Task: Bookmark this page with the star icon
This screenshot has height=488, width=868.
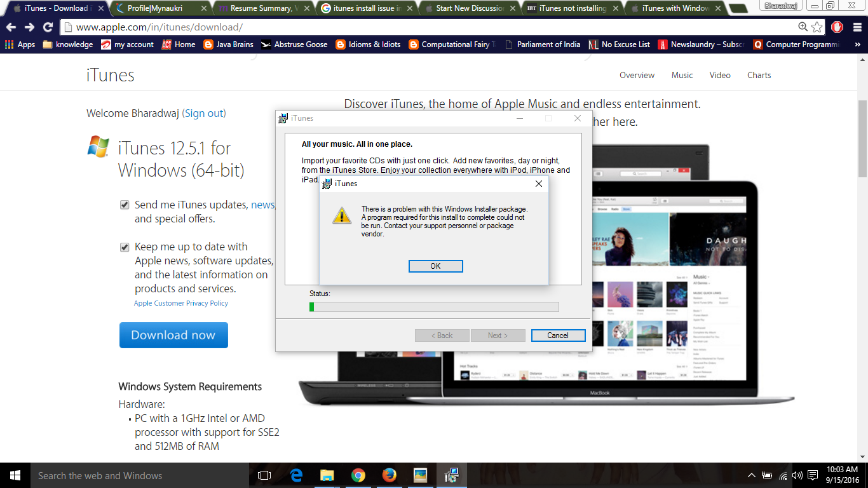Action: pos(817,27)
